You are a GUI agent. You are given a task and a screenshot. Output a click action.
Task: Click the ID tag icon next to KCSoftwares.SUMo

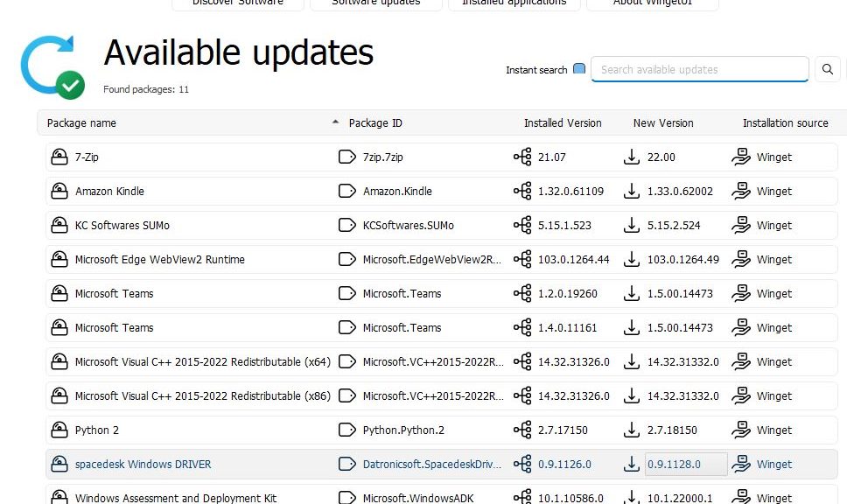tap(346, 225)
